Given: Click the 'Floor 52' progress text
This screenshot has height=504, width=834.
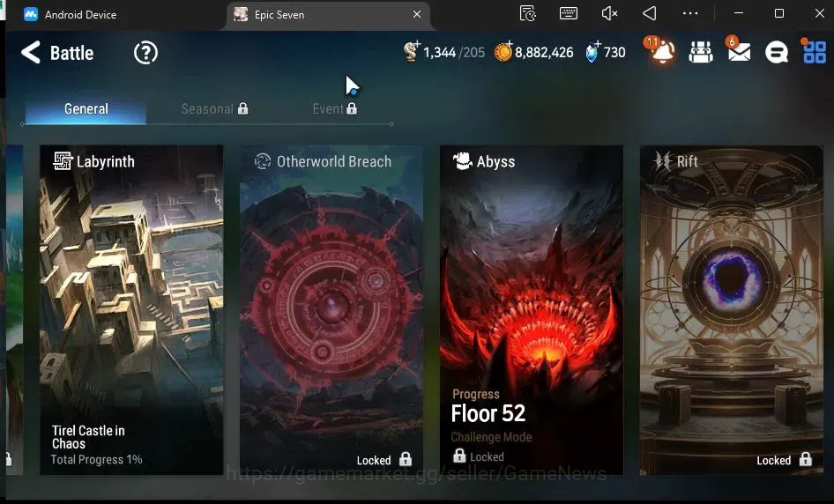Looking at the screenshot, I should point(488,413).
